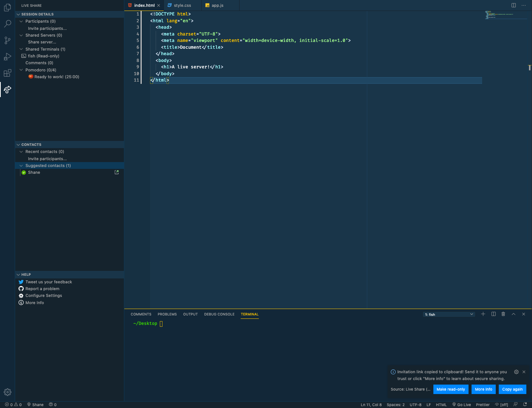Close the index.html tab
The height and width of the screenshot is (408, 532).
pyautogui.click(x=159, y=5)
